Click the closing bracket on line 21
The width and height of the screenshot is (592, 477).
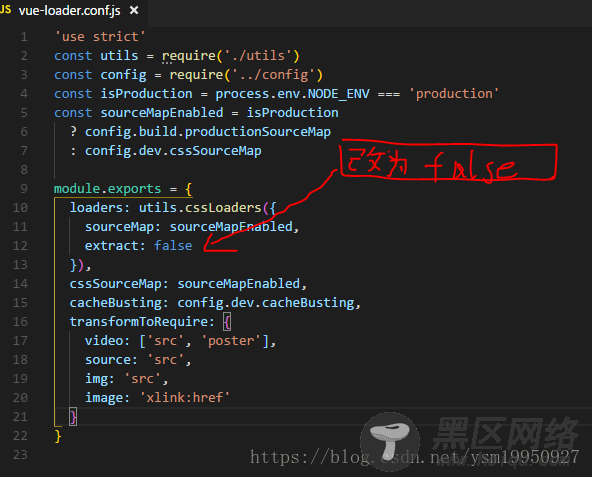coord(73,417)
